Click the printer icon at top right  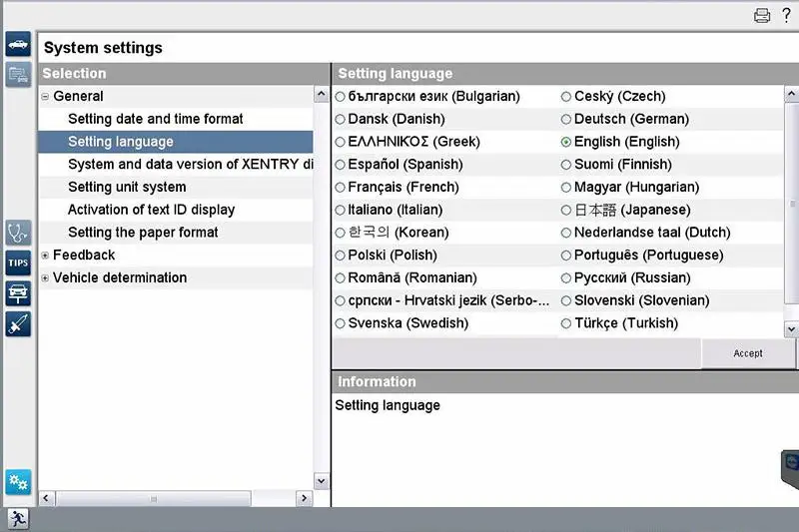762,16
